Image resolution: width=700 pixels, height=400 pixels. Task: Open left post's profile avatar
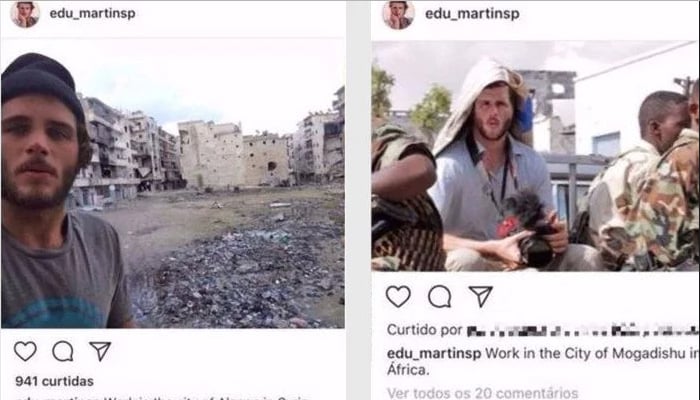tap(25, 14)
